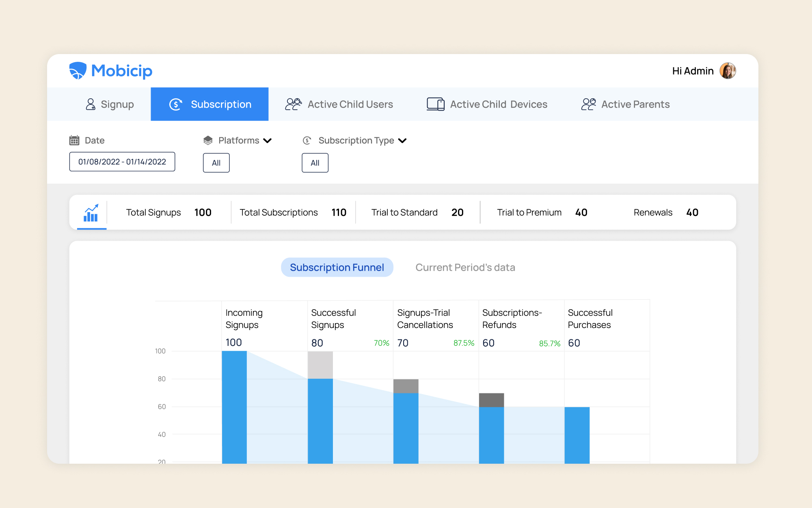Open the Platforms dropdown
Screen dimensions: 812x508
pos(268,141)
